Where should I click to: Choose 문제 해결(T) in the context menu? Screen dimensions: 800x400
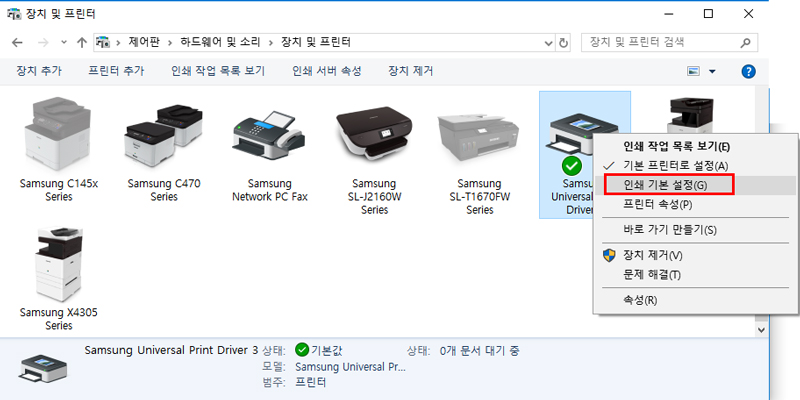click(652, 275)
